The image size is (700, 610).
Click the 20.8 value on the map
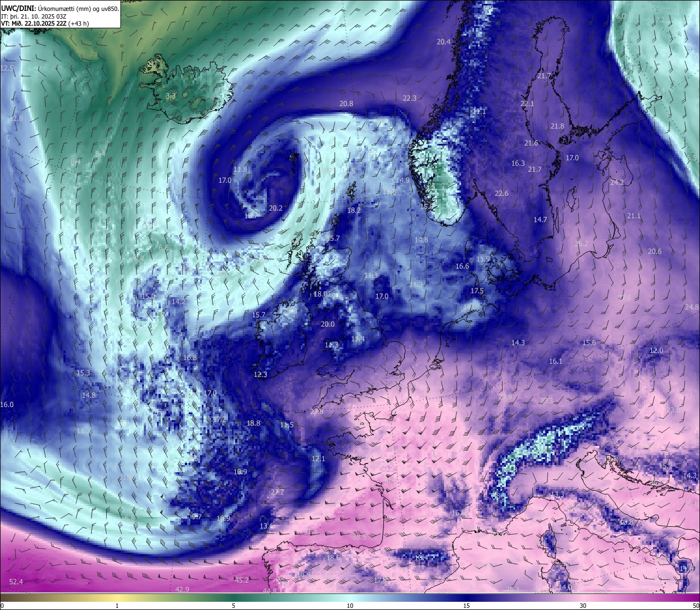click(x=346, y=104)
